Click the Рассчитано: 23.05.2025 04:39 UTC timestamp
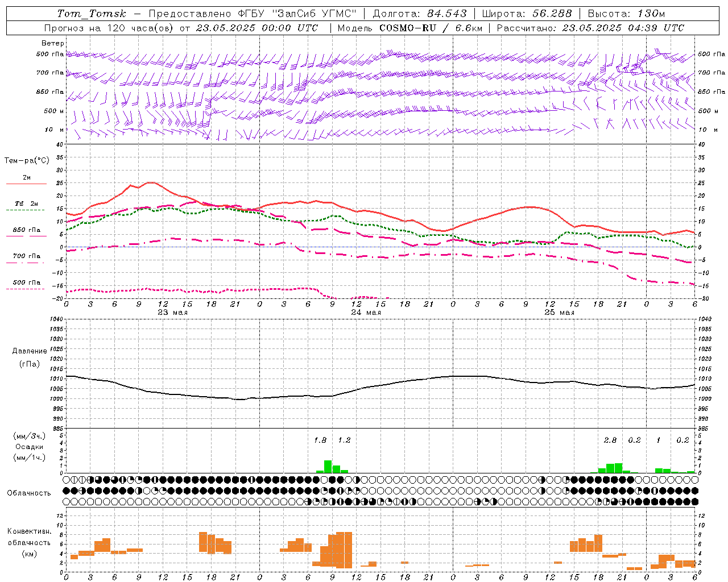This screenshot has height=582, width=728. coord(590,28)
